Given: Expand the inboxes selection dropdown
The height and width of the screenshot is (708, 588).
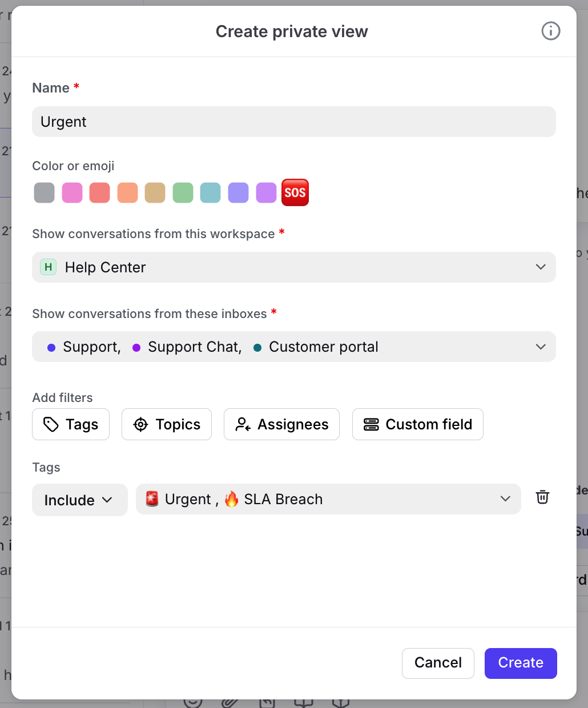Looking at the screenshot, I should (x=293, y=347).
